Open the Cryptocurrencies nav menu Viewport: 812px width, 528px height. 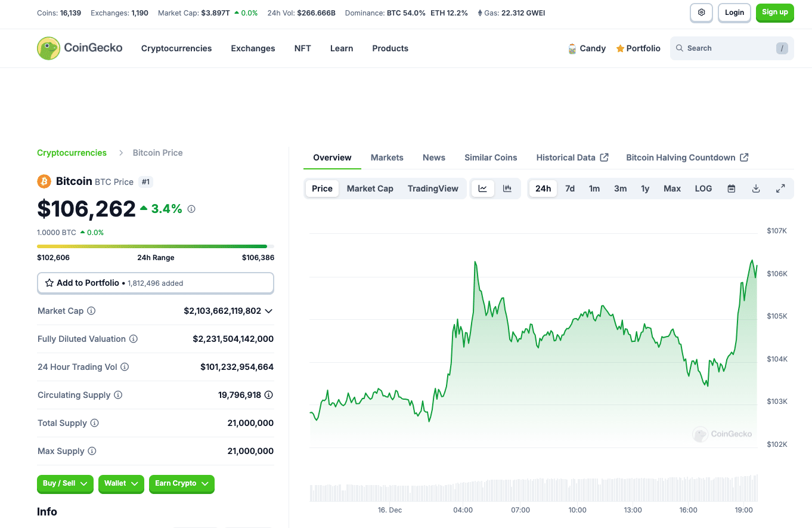coord(176,48)
